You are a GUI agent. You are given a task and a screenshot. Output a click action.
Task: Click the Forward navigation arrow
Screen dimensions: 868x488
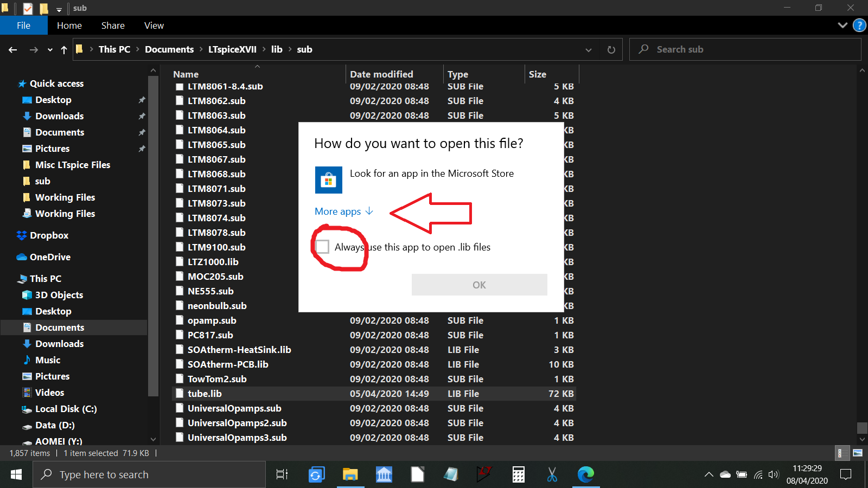click(x=34, y=50)
